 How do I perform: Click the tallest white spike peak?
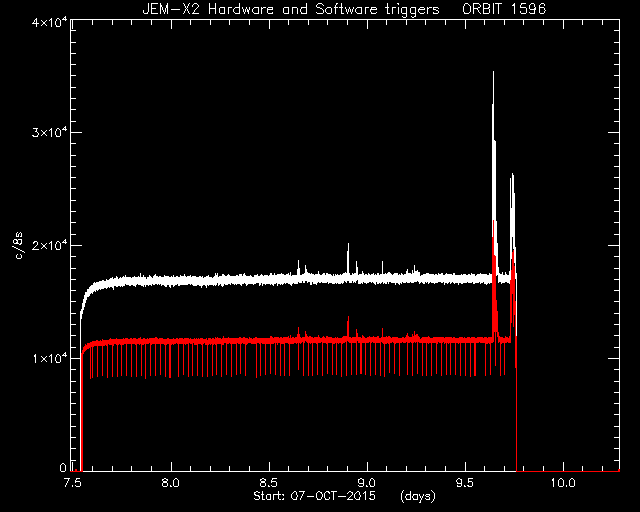pos(493,73)
